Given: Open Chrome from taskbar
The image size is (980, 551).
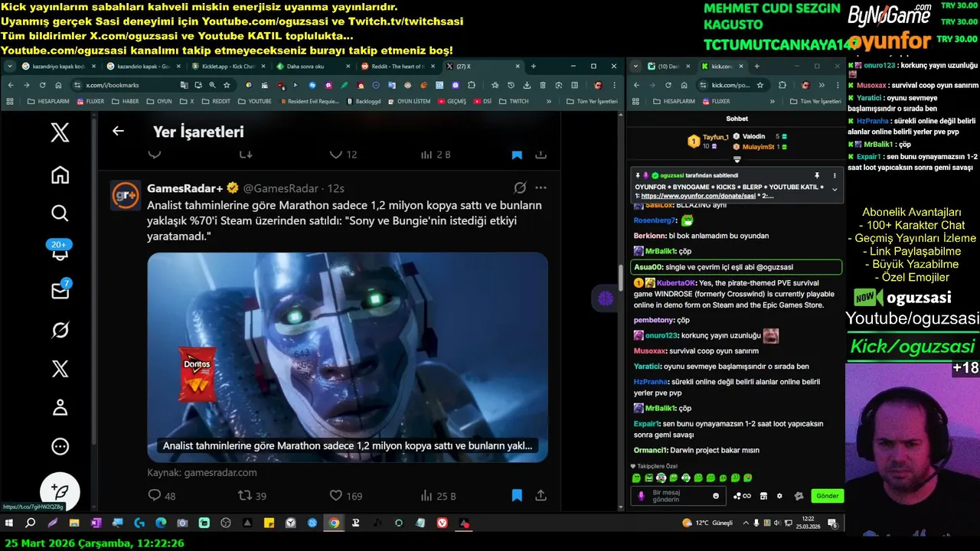Looking at the screenshot, I should 334,523.
